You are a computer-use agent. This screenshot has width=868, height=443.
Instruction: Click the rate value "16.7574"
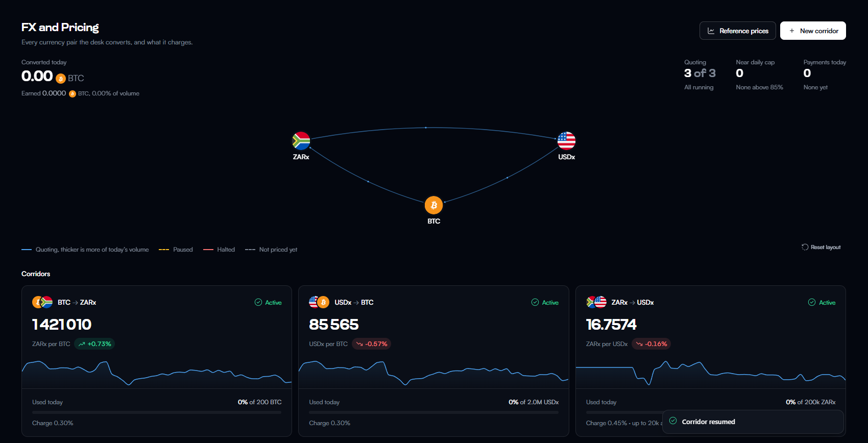(x=611, y=325)
